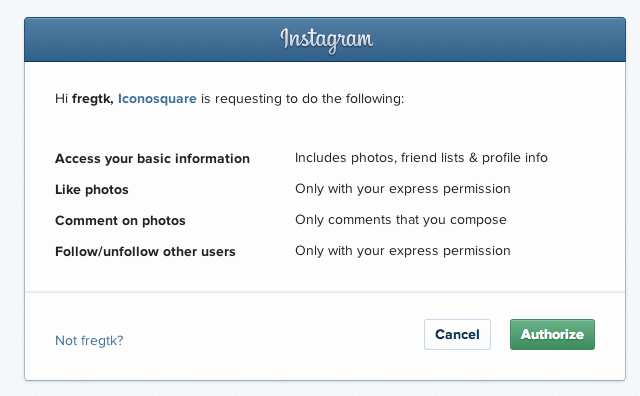Screen dimensions: 640x396
Task: Click the Includes photos, friend lists description
Action: coord(421,158)
